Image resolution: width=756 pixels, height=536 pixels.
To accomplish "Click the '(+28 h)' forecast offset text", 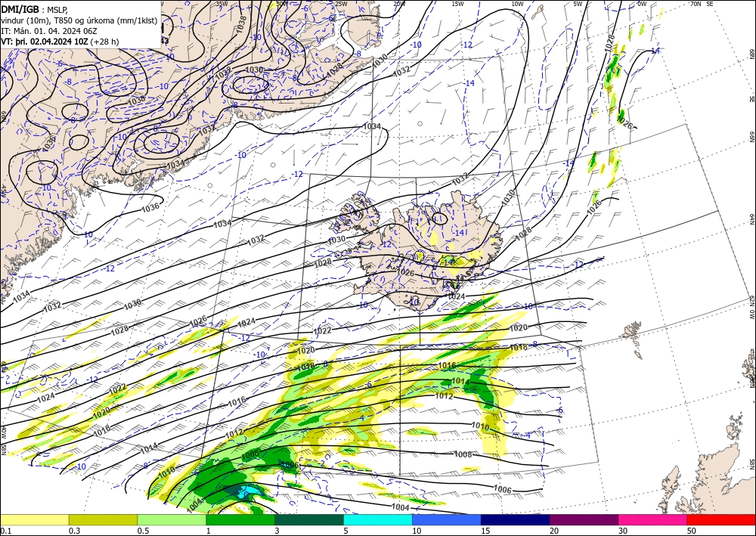I will 104,42.
